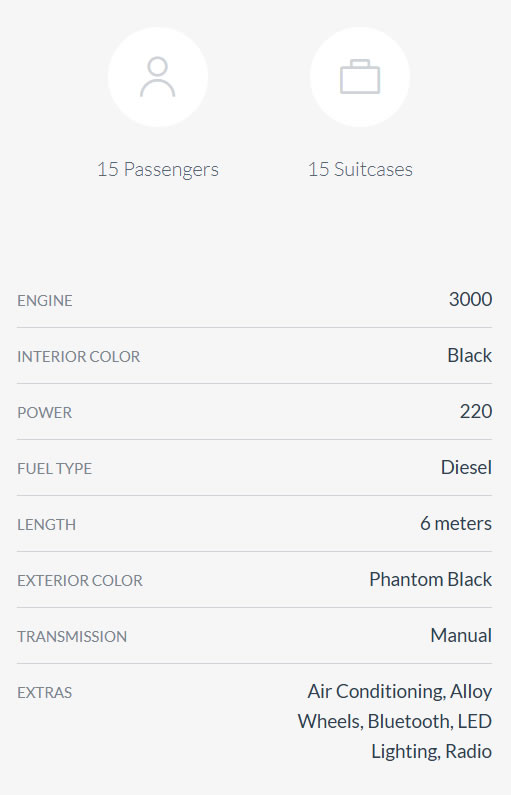Click the Air Conditioning extras text
Image resolution: width=511 pixels, height=795 pixels.
pyautogui.click(x=376, y=692)
